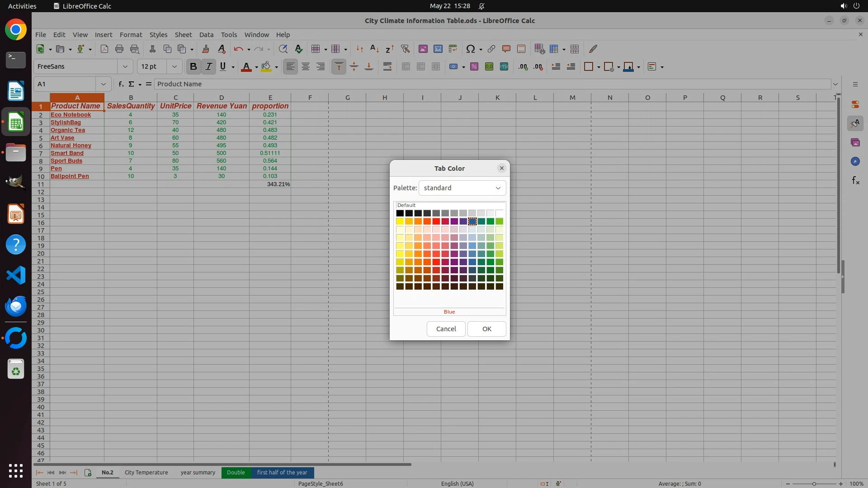Switch to the City Temperature sheet tab

click(x=146, y=473)
